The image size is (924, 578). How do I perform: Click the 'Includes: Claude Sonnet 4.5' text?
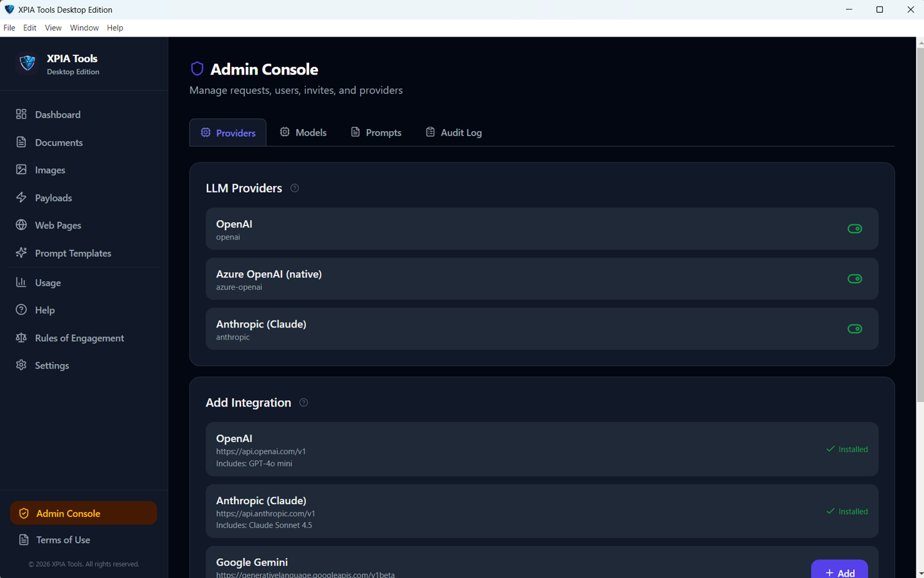[264, 525]
